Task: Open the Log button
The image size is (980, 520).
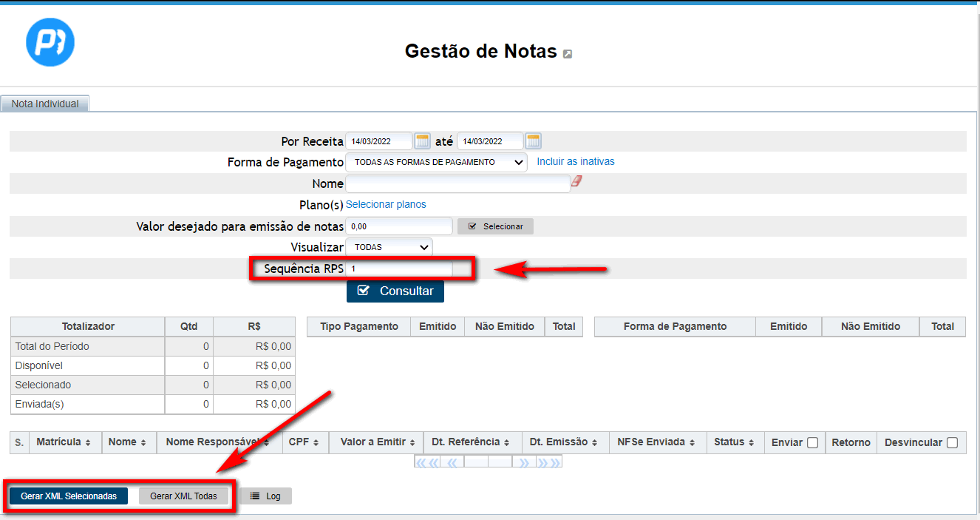Action: (265, 496)
